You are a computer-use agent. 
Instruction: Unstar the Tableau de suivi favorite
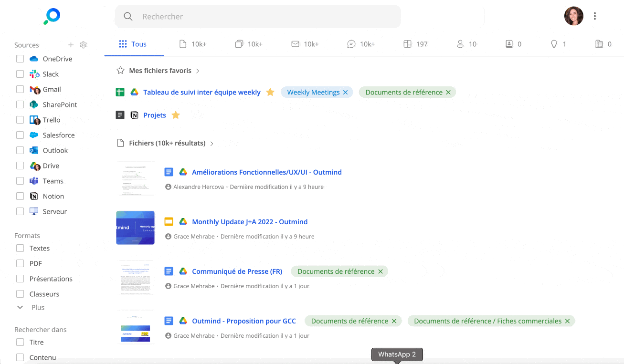pos(270,92)
